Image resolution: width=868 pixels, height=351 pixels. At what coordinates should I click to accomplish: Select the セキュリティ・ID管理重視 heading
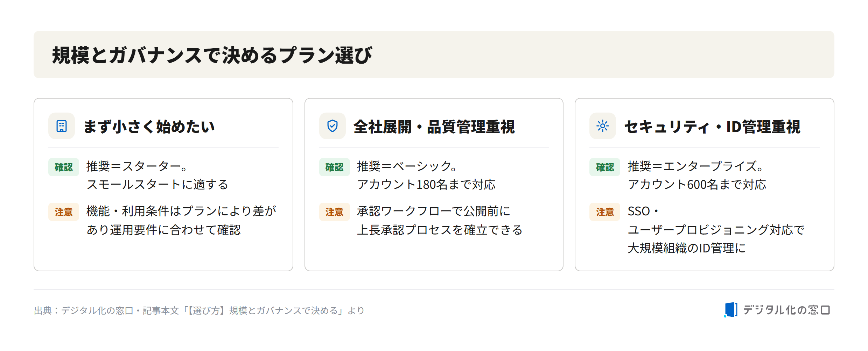click(712, 127)
